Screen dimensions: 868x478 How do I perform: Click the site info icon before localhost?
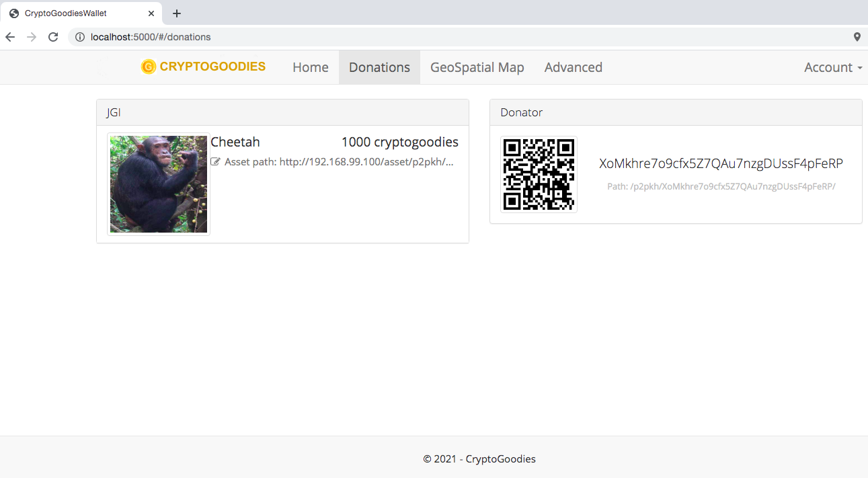(x=79, y=37)
